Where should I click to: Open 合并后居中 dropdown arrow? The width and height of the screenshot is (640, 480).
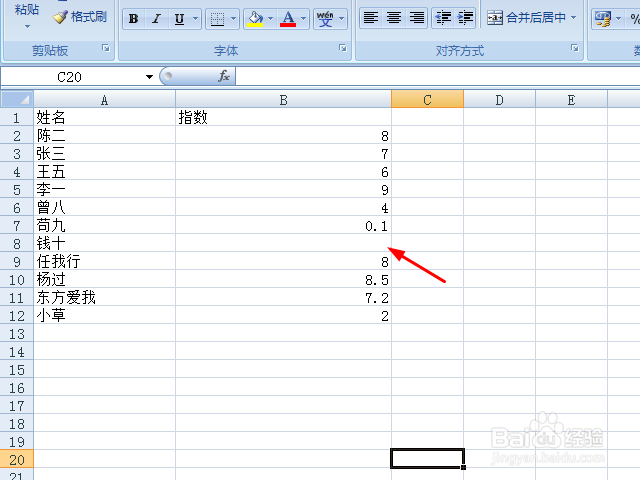[573, 18]
